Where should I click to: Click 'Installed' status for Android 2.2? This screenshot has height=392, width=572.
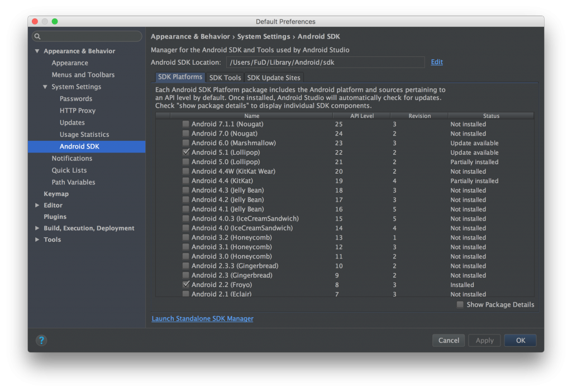tap(462, 285)
